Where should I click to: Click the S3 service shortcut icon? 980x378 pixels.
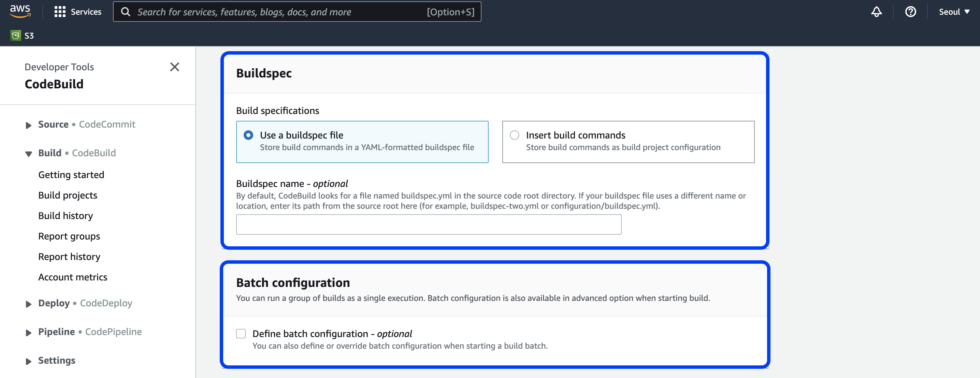click(16, 35)
